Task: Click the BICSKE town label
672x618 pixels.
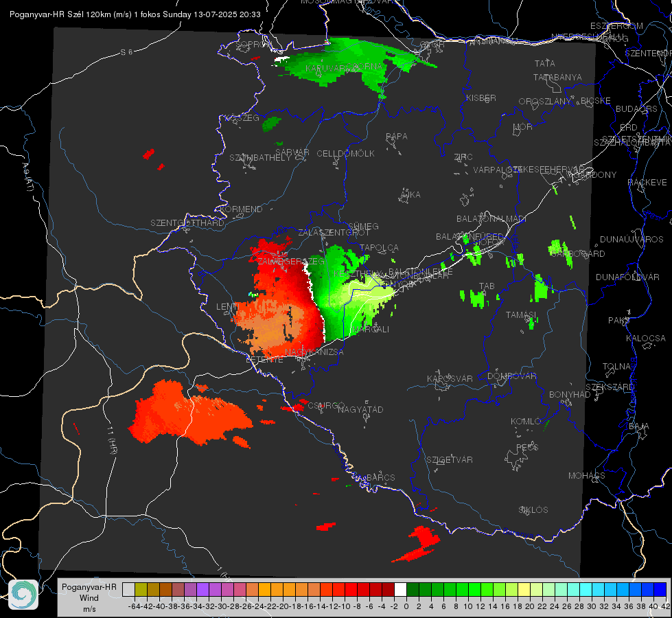Action: point(596,101)
